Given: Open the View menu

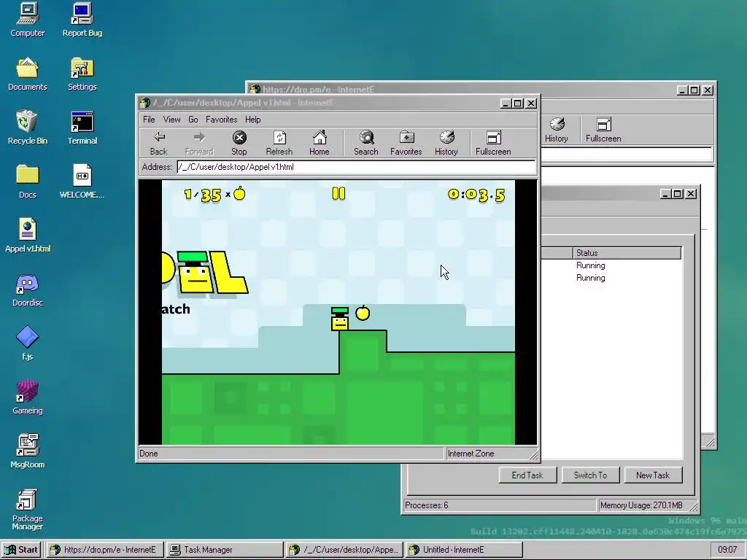Looking at the screenshot, I should pos(171,120).
